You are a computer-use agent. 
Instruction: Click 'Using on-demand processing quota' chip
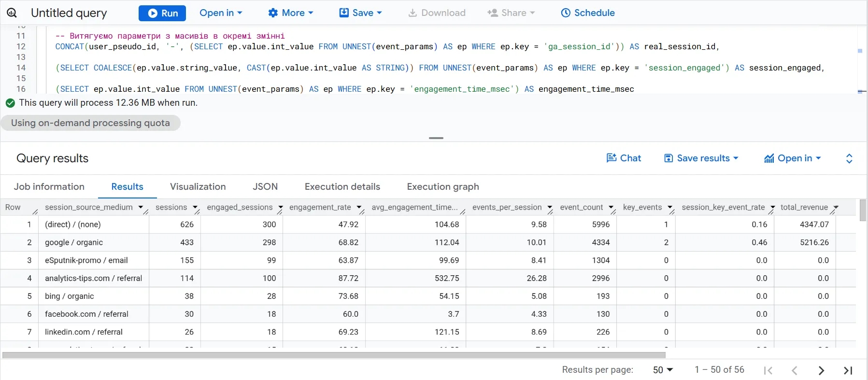(x=90, y=123)
